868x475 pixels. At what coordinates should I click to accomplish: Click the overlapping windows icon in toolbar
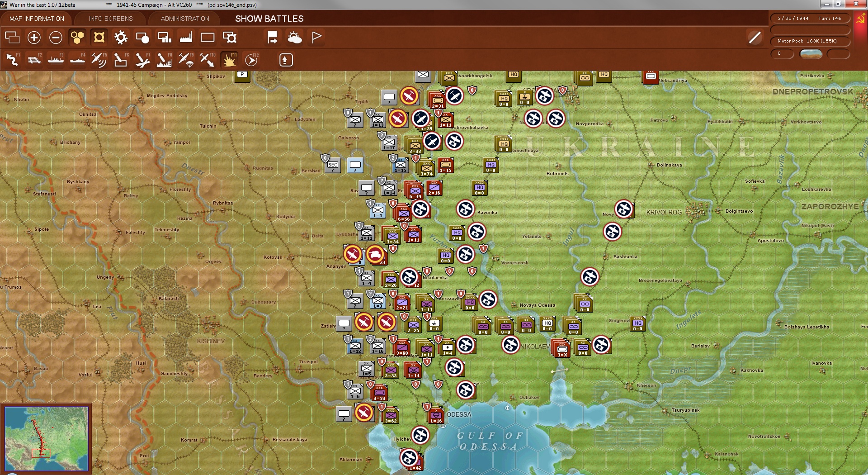(12, 37)
